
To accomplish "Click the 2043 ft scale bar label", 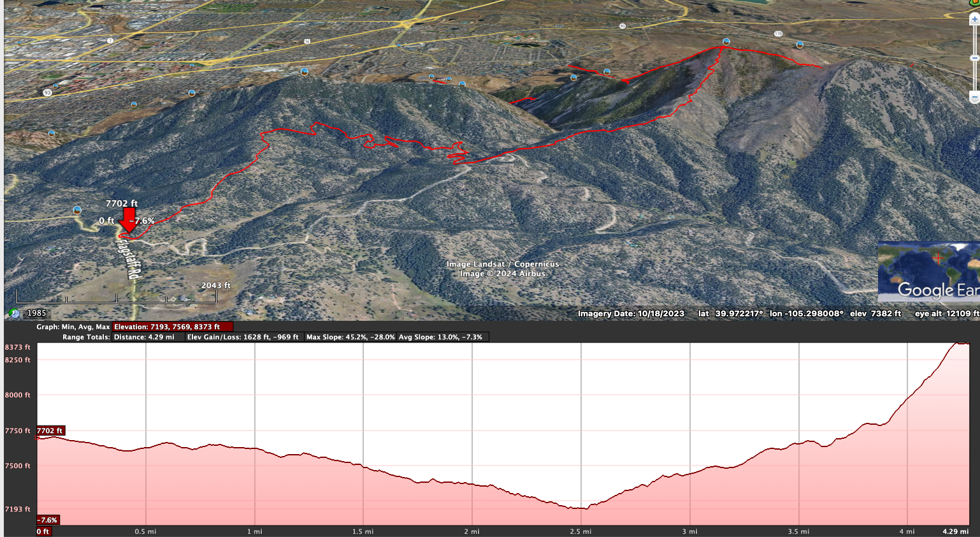I will (x=215, y=286).
